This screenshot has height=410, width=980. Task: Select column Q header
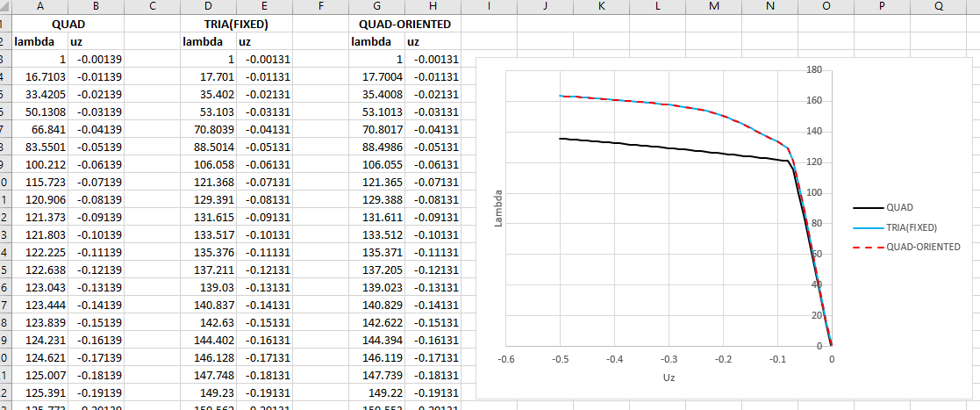click(940, 6)
